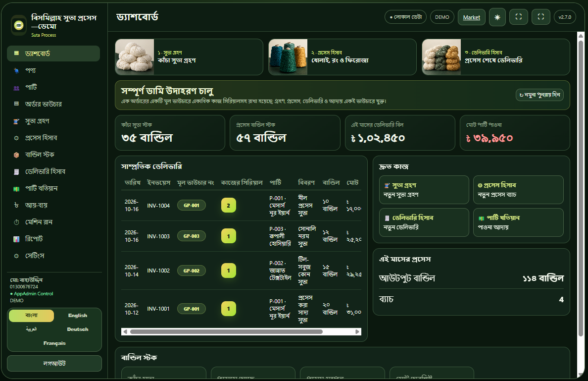Screen dimensions: 588x381
Task: Click the table scrollbar left arrow
Action: coord(125,332)
